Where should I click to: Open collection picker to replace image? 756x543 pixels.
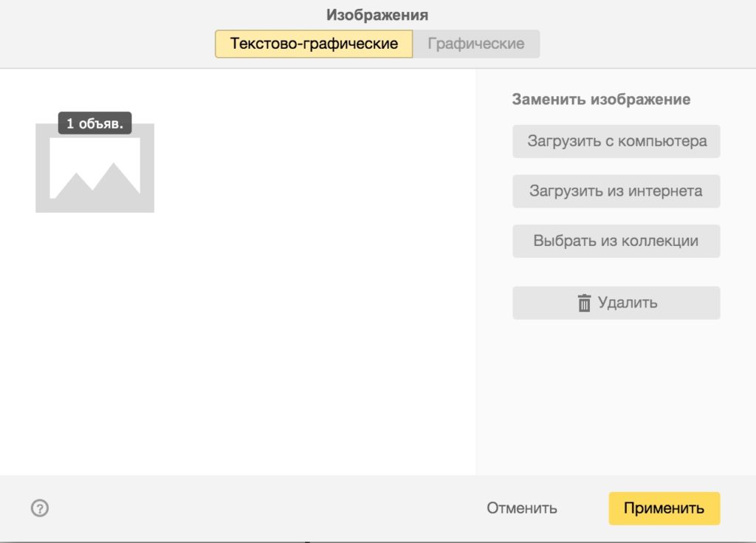[616, 240]
